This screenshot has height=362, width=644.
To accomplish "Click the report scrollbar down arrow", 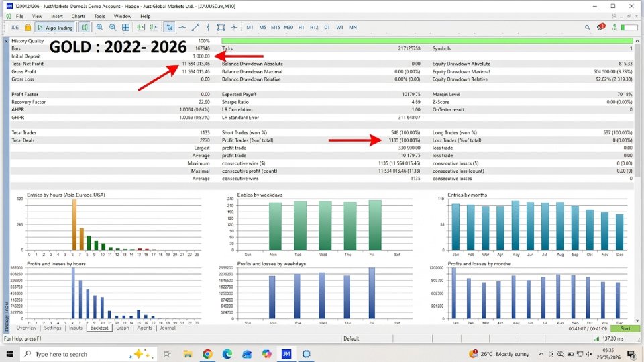I will 637,320.
